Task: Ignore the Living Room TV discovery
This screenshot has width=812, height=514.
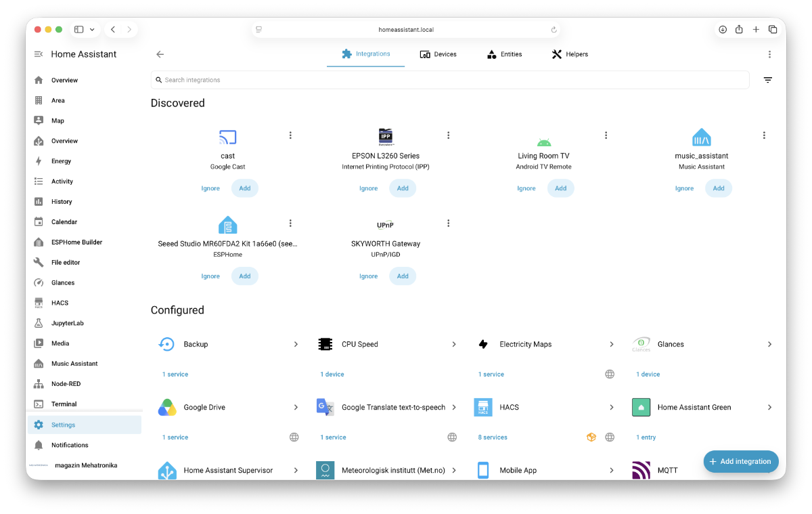Action: click(x=526, y=188)
